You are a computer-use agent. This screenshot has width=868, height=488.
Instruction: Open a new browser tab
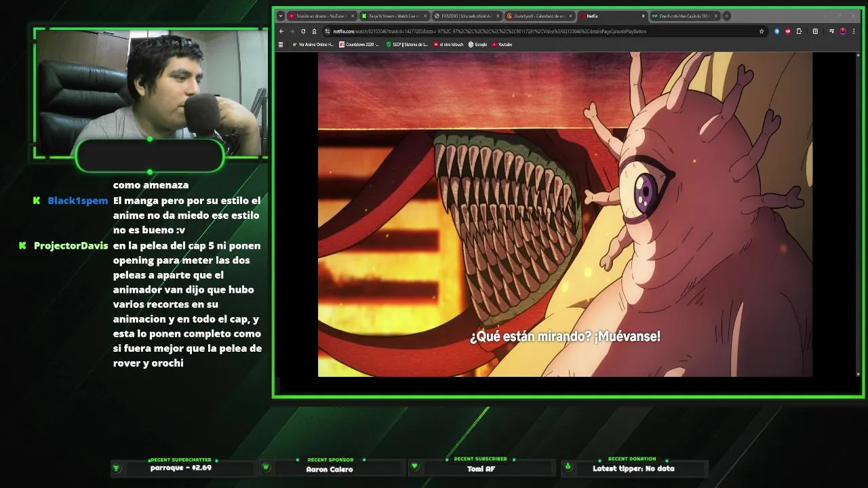click(727, 16)
